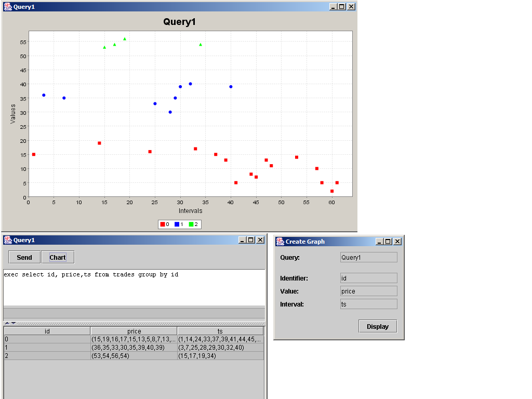Click the red series 0 legend swatch

point(163,224)
